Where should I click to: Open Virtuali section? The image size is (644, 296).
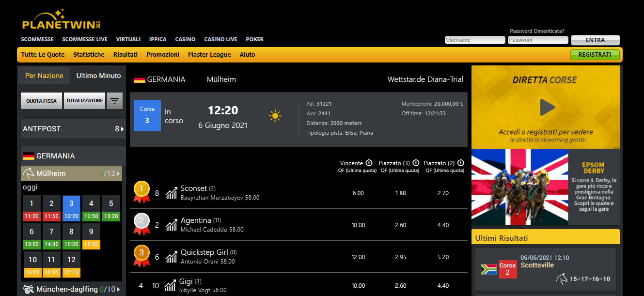tap(128, 39)
